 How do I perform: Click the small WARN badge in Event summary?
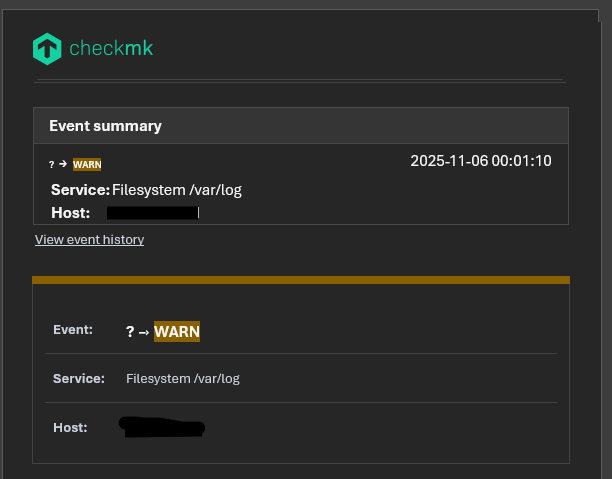point(87,164)
